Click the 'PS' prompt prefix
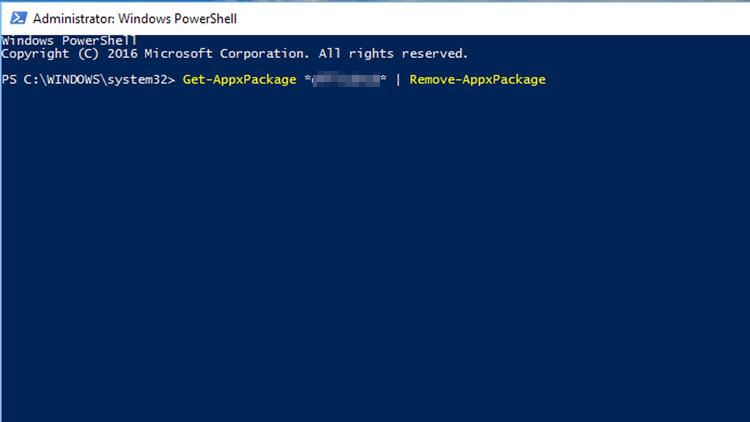Image resolution: width=750 pixels, height=422 pixels. (x=9, y=79)
